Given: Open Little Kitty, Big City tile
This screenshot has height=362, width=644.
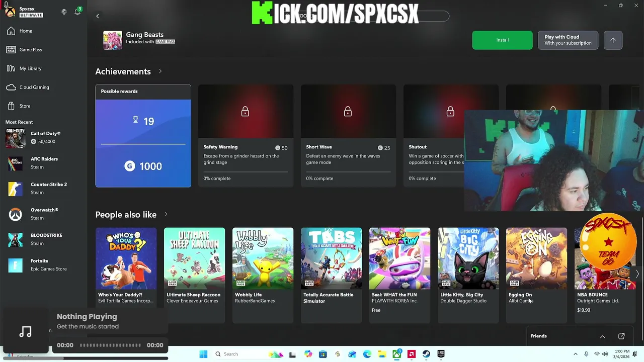Looking at the screenshot, I should click(x=468, y=275).
